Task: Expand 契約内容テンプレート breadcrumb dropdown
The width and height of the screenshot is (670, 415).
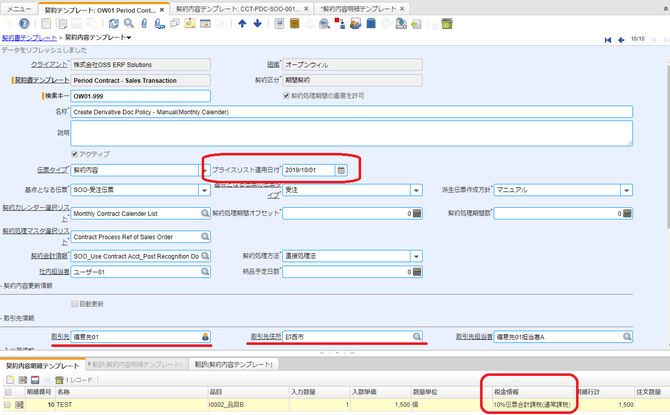Action: (x=129, y=38)
